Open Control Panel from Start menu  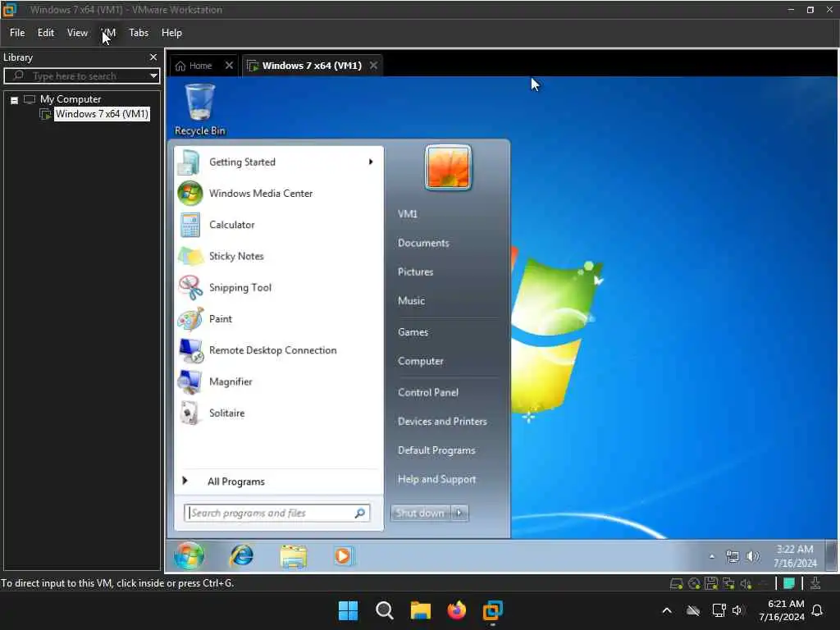point(428,392)
